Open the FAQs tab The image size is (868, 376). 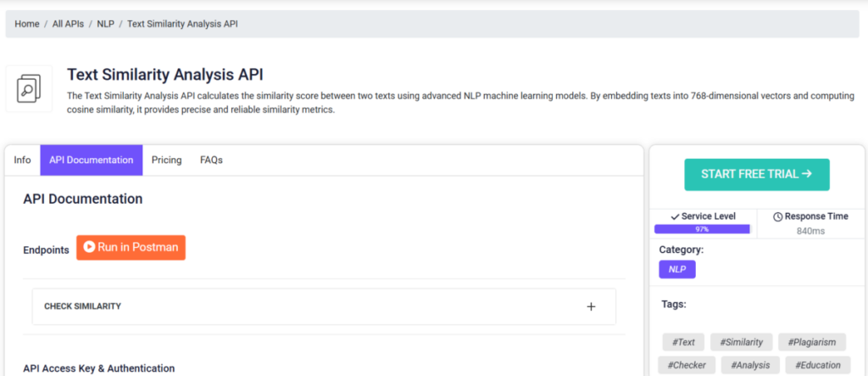pyautogui.click(x=211, y=160)
